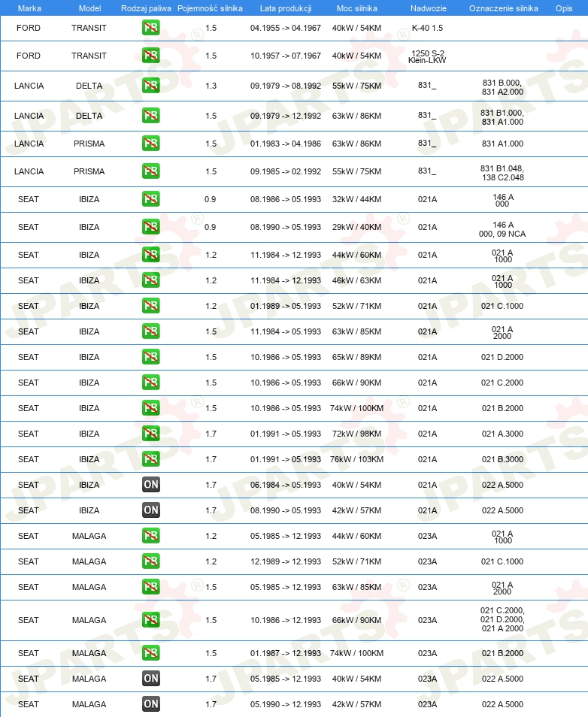Select engine code '021 D.2000' in Ibiza row

[502, 357]
